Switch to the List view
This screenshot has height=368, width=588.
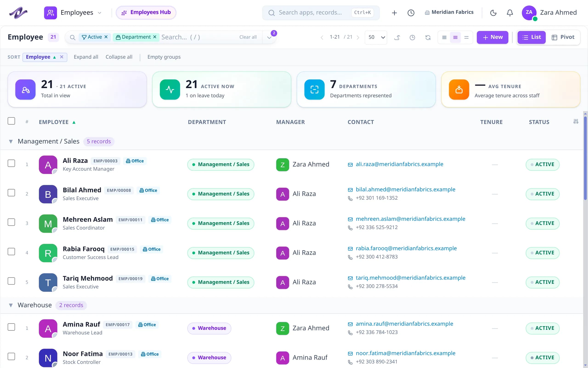[x=531, y=37]
